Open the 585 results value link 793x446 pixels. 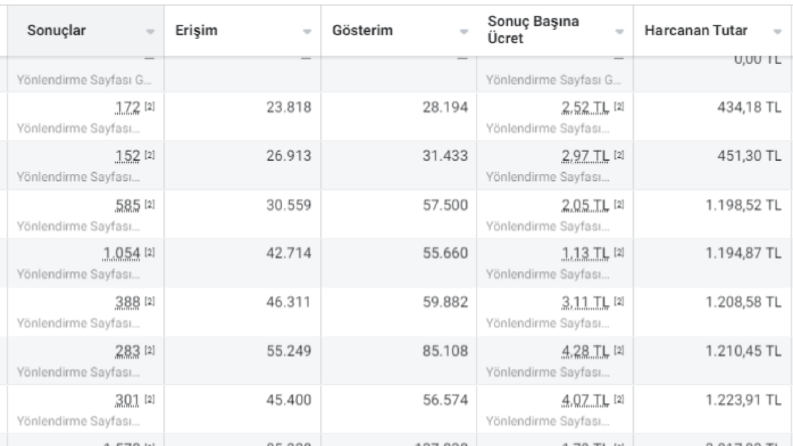[127, 205]
